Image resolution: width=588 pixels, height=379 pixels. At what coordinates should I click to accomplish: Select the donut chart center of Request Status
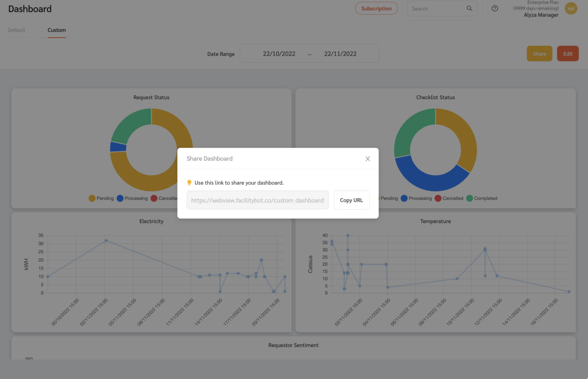point(151,149)
